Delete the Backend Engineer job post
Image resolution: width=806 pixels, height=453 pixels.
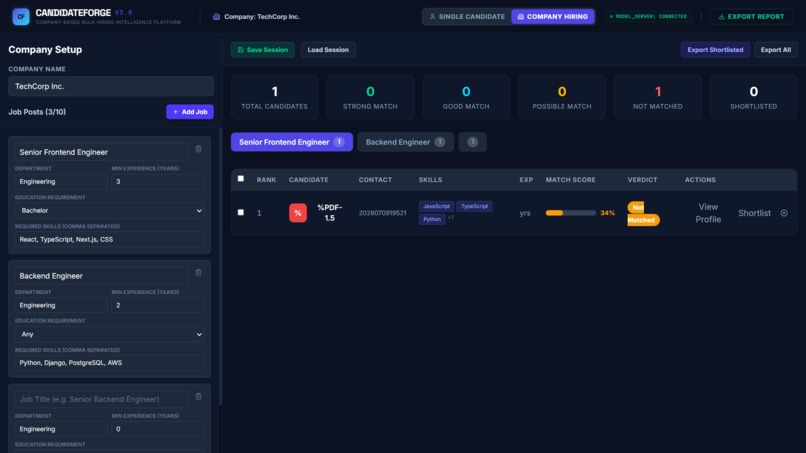pyautogui.click(x=198, y=273)
